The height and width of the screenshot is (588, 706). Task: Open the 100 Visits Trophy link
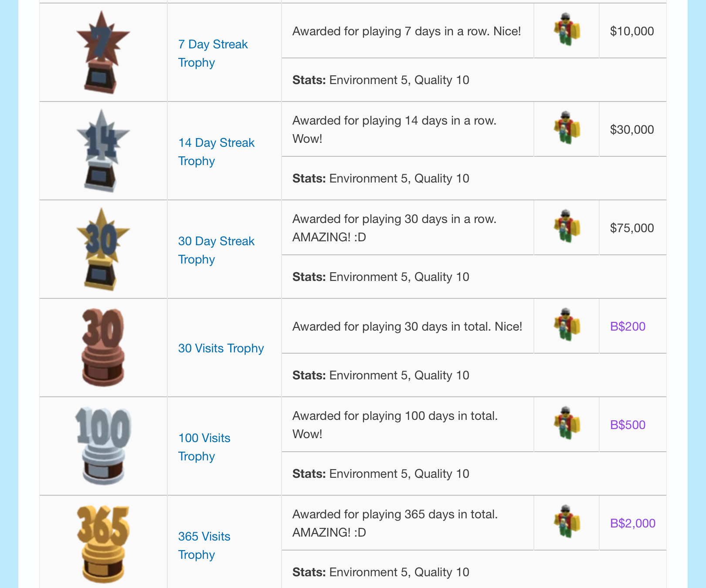[204, 447]
